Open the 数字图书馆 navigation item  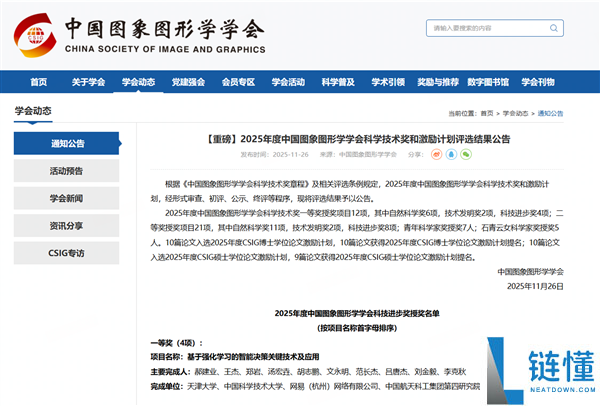(x=488, y=82)
